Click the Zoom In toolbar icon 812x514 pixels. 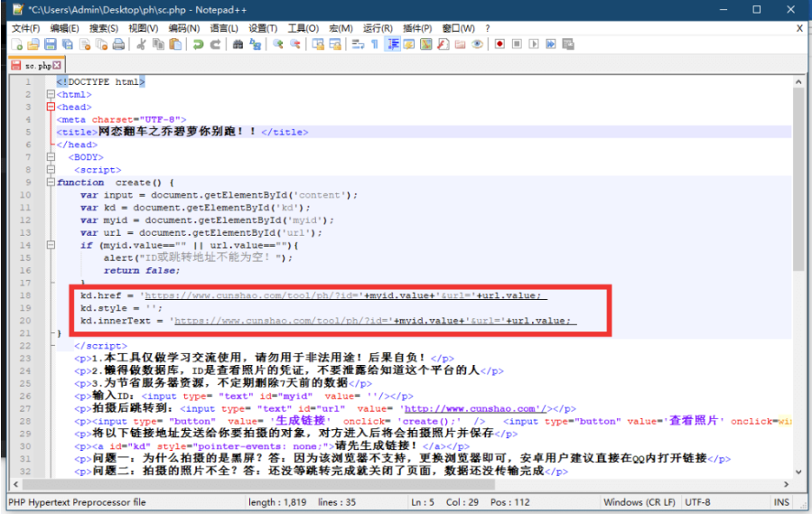click(277, 44)
